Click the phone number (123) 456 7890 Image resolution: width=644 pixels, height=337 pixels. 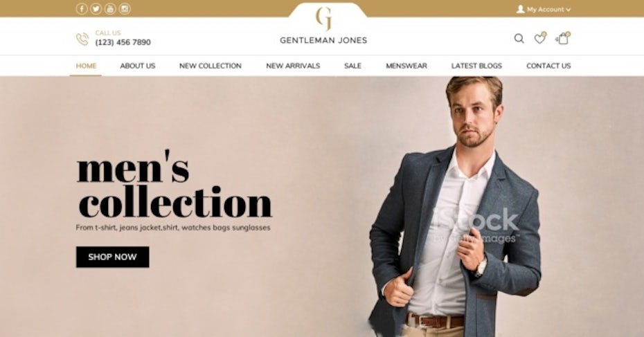[123, 42]
